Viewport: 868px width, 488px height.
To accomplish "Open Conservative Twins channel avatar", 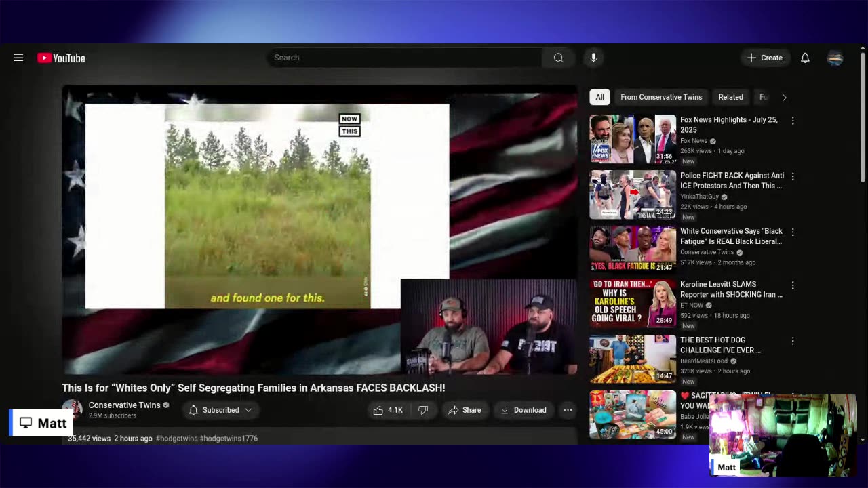I will [x=73, y=409].
